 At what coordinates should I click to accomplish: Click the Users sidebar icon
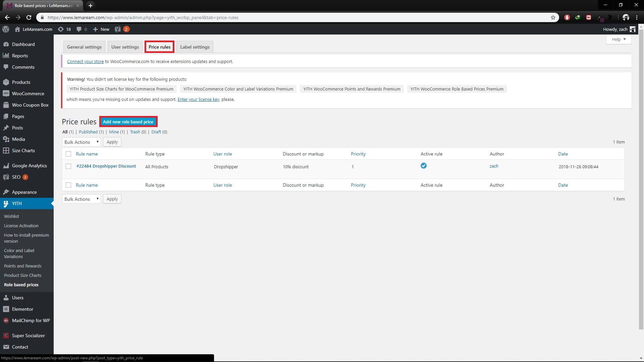(x=6, y=298)
